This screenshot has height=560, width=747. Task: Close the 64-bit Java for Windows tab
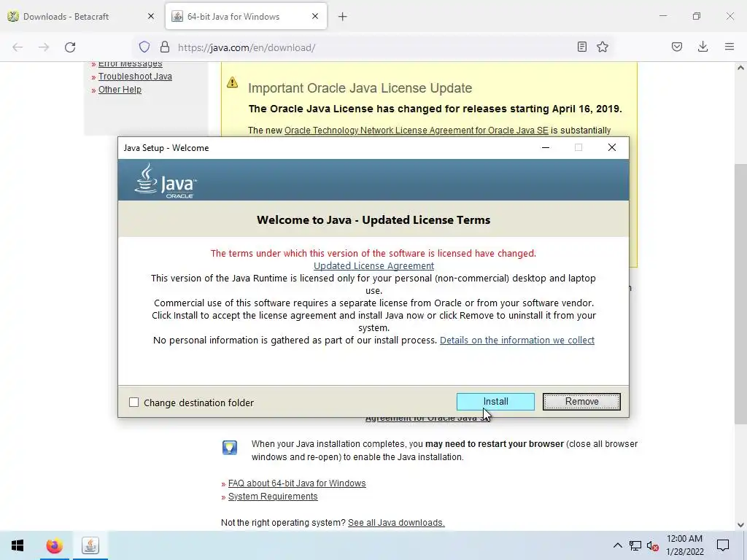point(315,16)
